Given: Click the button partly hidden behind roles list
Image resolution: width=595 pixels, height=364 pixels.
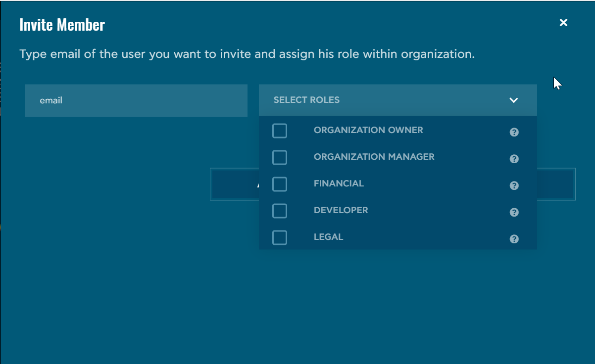Looking at the screenshot, I should pos(555,184).
